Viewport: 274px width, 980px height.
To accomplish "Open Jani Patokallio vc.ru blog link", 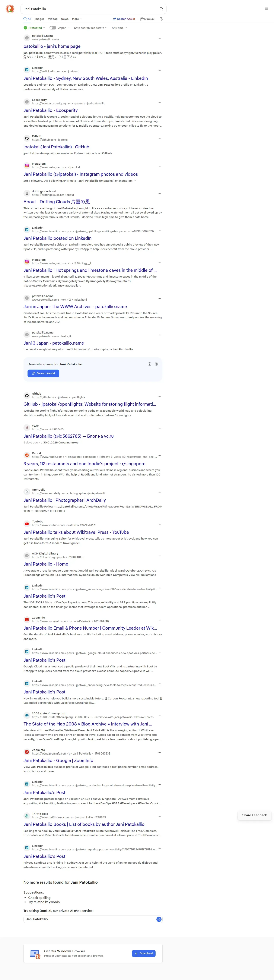I will 68,436.
